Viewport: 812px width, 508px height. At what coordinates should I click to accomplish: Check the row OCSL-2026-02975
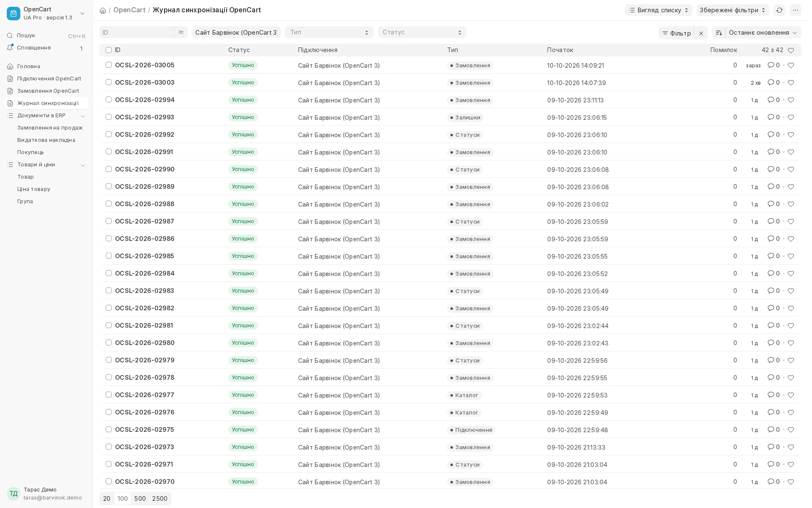click(109, 429)
